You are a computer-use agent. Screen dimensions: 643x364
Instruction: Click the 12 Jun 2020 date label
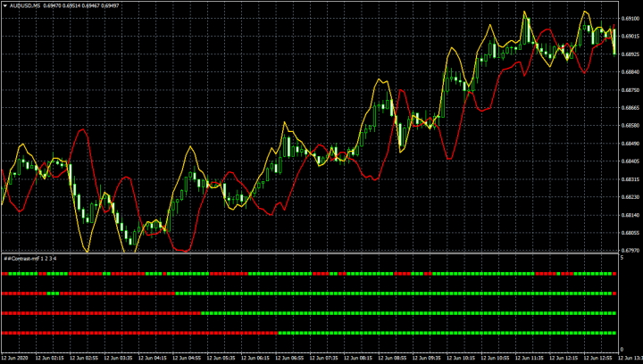coord(15,359)
